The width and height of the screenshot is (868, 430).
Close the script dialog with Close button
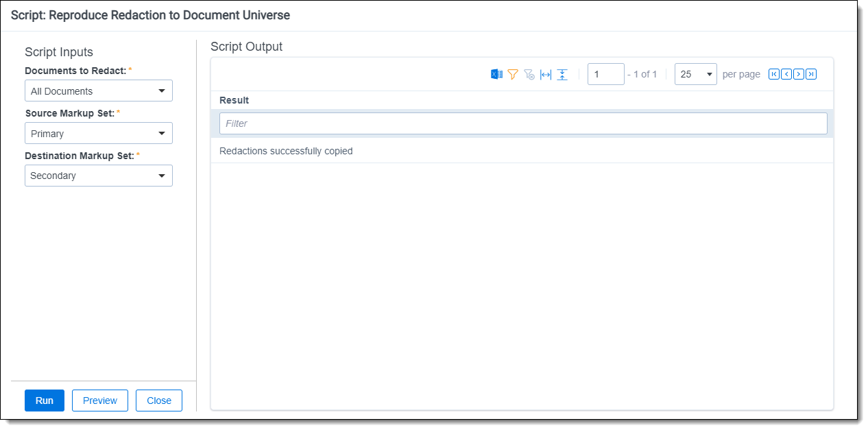[159, 401]
